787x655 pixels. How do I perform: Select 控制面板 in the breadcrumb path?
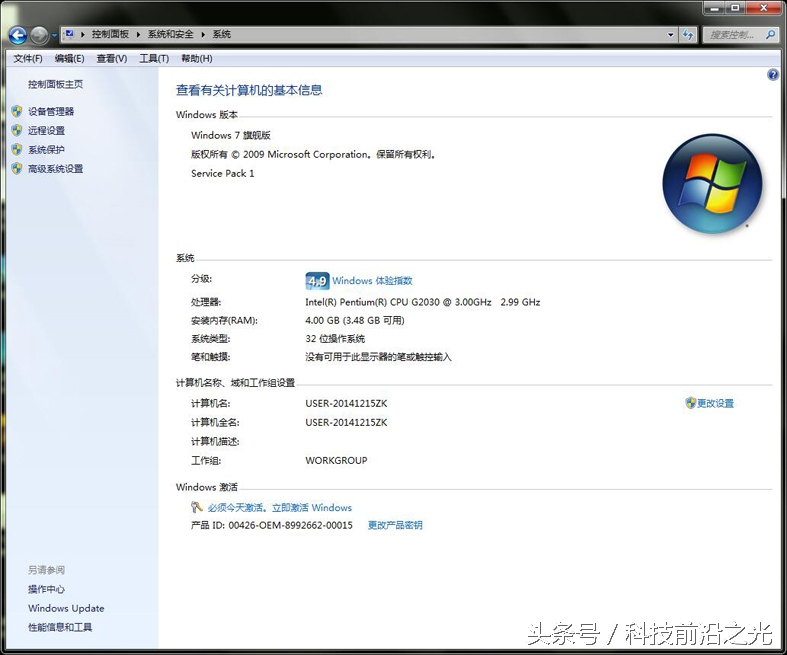pos(110,34)
